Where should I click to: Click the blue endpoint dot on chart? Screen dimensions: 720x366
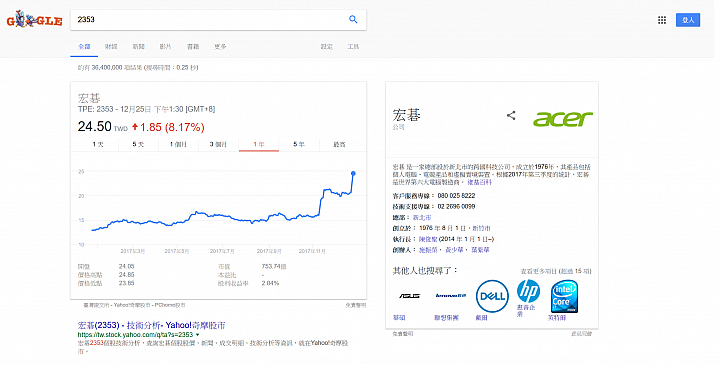[353, 173]
